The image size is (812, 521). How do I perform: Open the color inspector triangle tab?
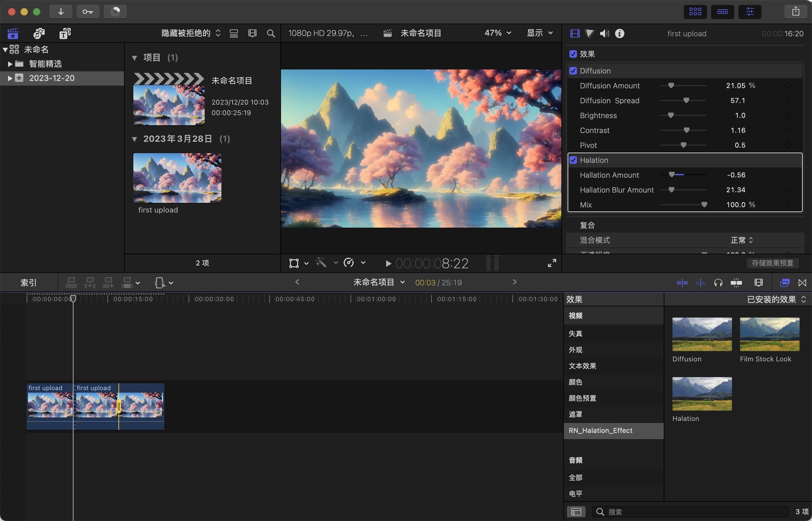point(590,33)
